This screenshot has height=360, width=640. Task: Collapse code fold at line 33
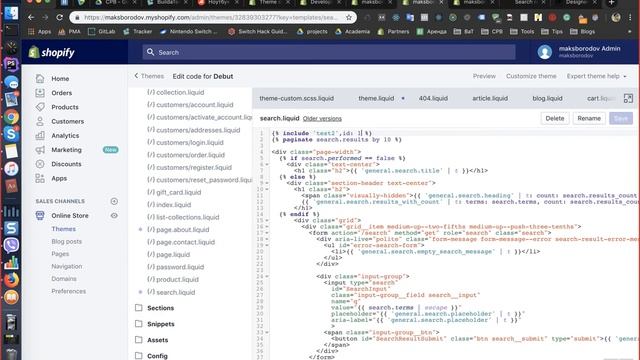coord(267,332)
